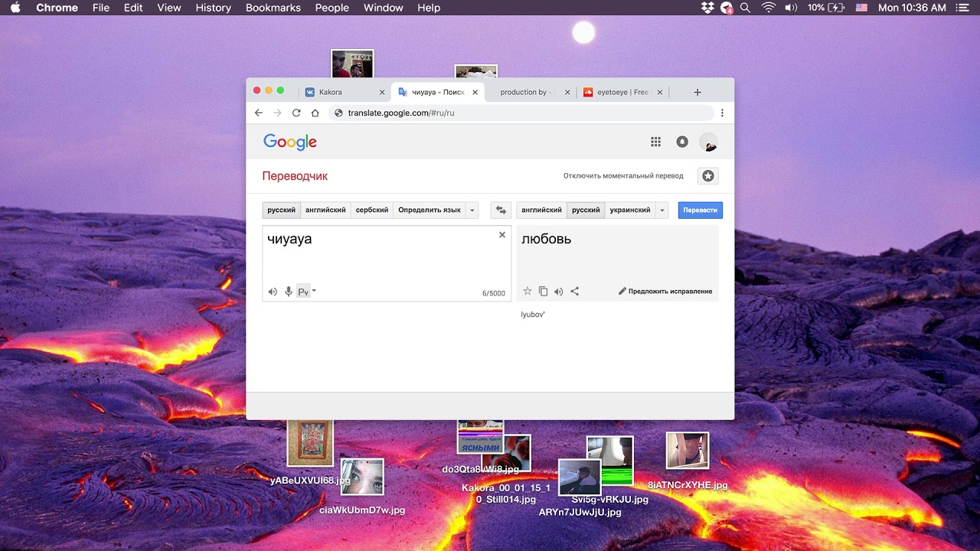Viewport: 980px width, 551px height.
Task: Open the phrasebook star button
Action: 708,176
